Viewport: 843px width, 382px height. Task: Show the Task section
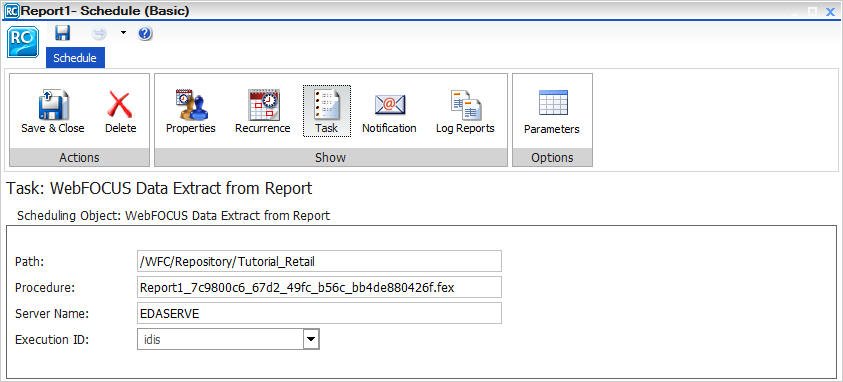[x=326, y=111]
